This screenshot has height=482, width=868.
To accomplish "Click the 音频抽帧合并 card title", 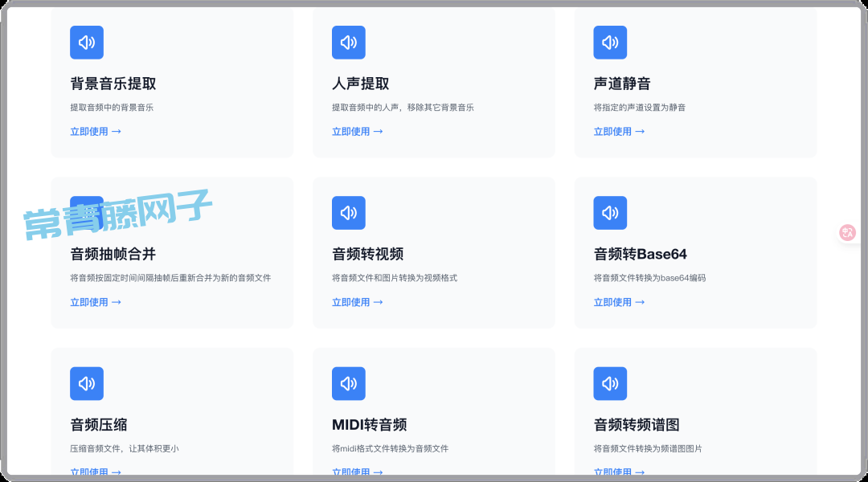I will [113, 255].
